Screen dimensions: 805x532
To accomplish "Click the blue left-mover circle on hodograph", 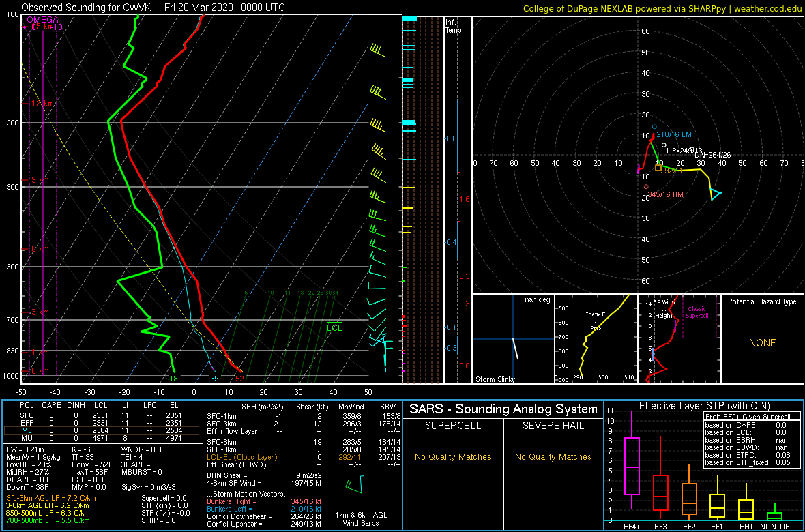I will tap(655, 126).
